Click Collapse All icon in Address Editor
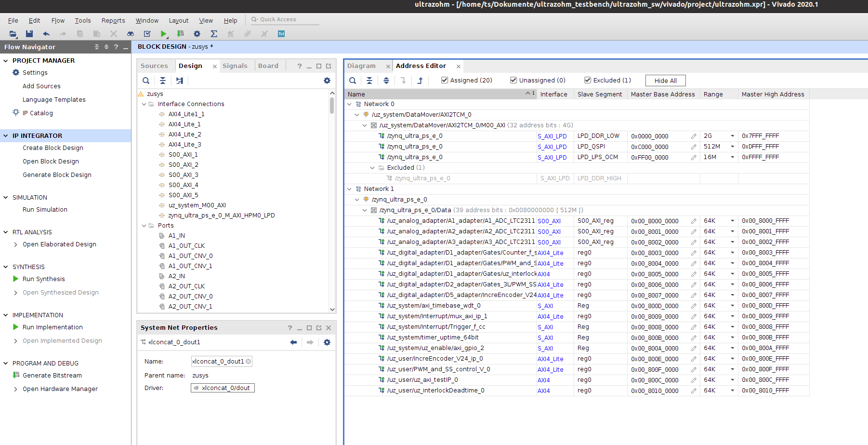Image resolution: width=868 pixels, height=445 pixels. (369, 81)
